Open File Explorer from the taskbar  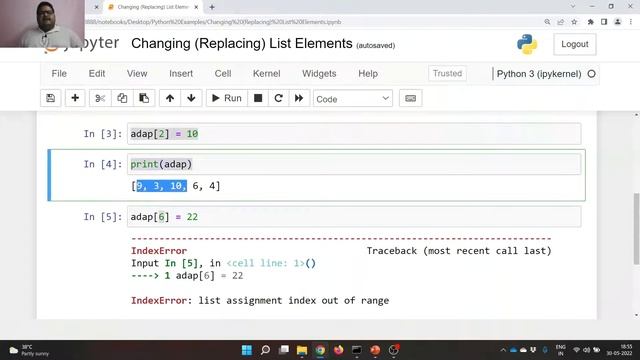click(x=302, y=350)
